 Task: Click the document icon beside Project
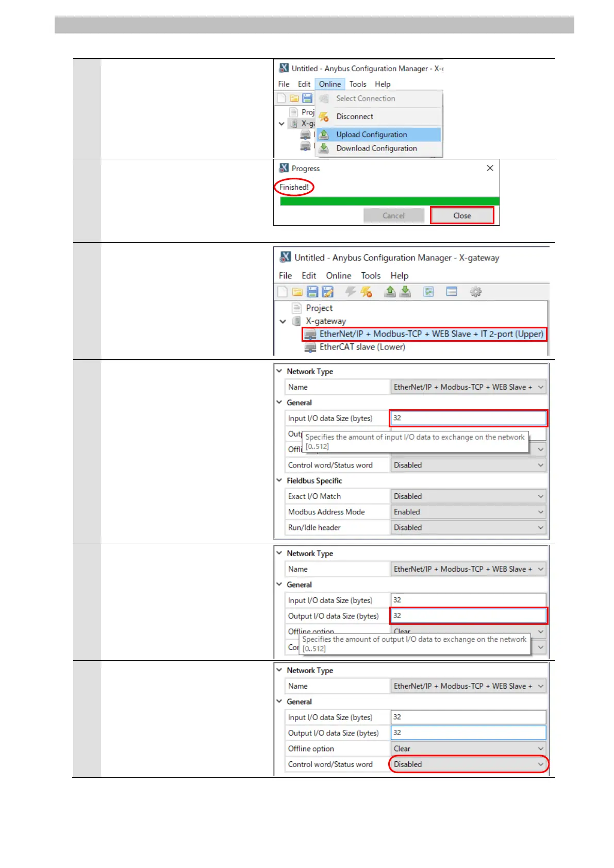[296, 308]
